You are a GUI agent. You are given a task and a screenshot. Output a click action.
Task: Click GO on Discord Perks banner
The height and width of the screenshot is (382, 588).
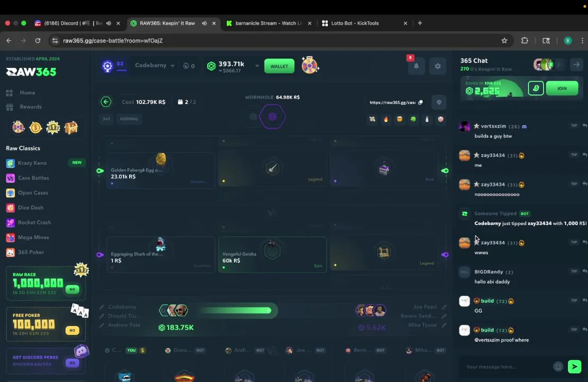click(72, 362)
